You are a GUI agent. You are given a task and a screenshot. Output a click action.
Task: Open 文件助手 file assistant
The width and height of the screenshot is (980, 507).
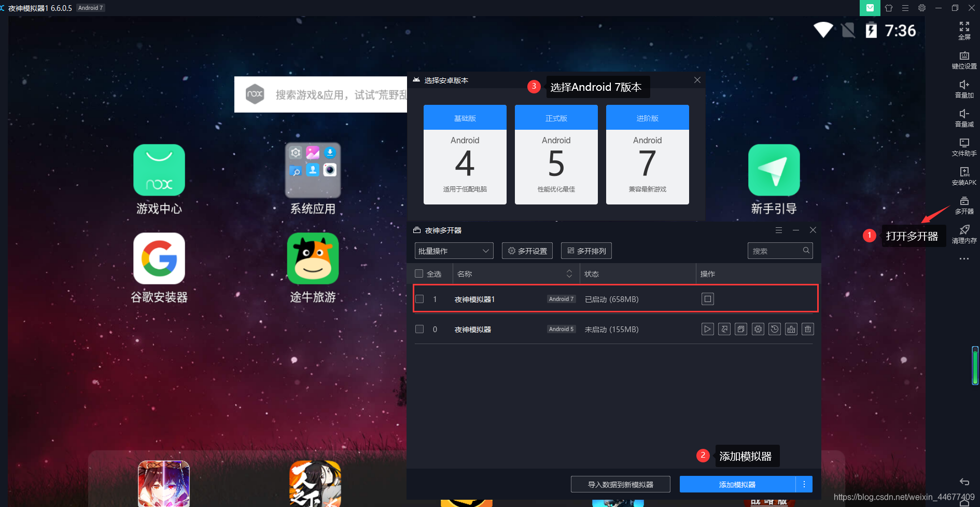(964, 147)
